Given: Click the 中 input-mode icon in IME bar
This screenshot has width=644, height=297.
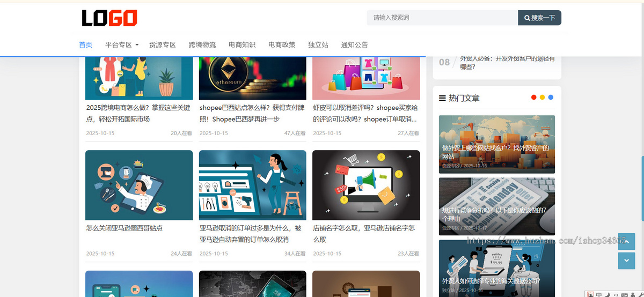Looking at the screenshot, I should point(598,294).
